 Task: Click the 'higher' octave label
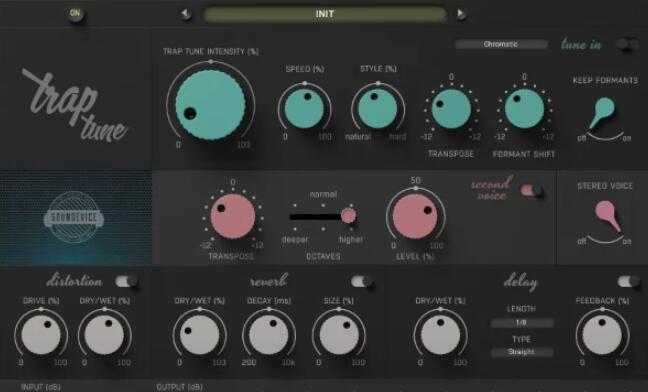[x=351, y=240]
